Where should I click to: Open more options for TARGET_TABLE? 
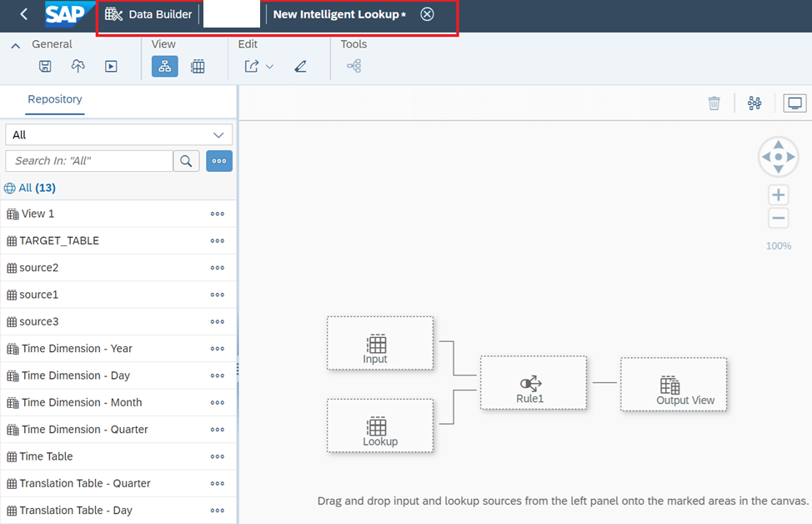[218, 241]
